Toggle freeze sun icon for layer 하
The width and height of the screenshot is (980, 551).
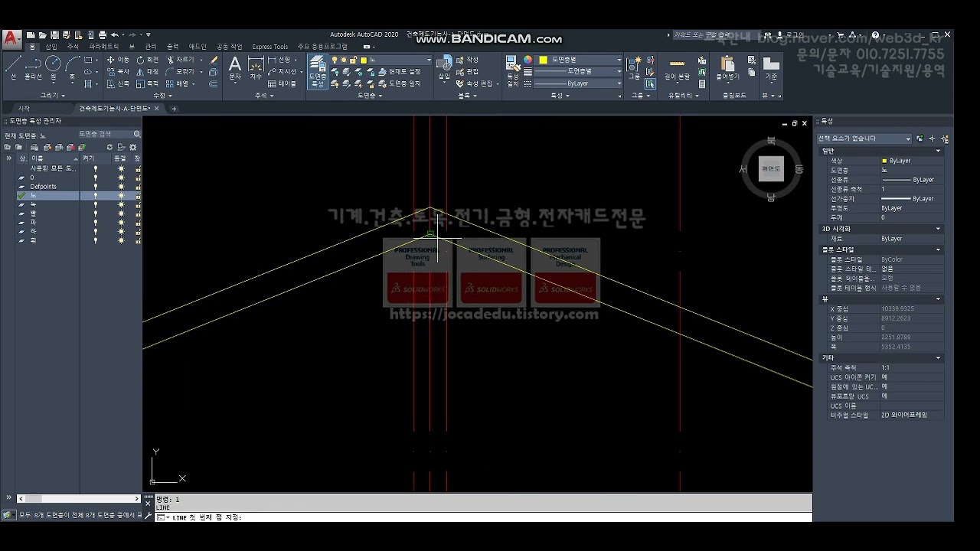tap(121, 231)
